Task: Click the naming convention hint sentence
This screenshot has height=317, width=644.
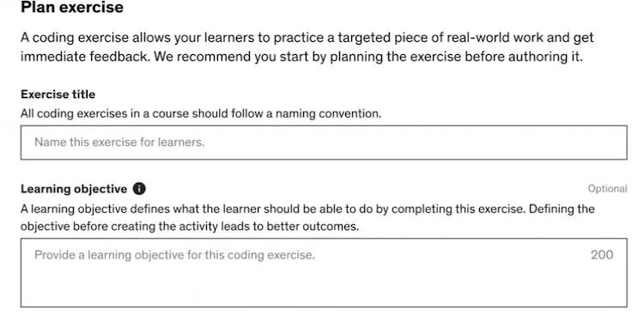Action: [201, 113]
